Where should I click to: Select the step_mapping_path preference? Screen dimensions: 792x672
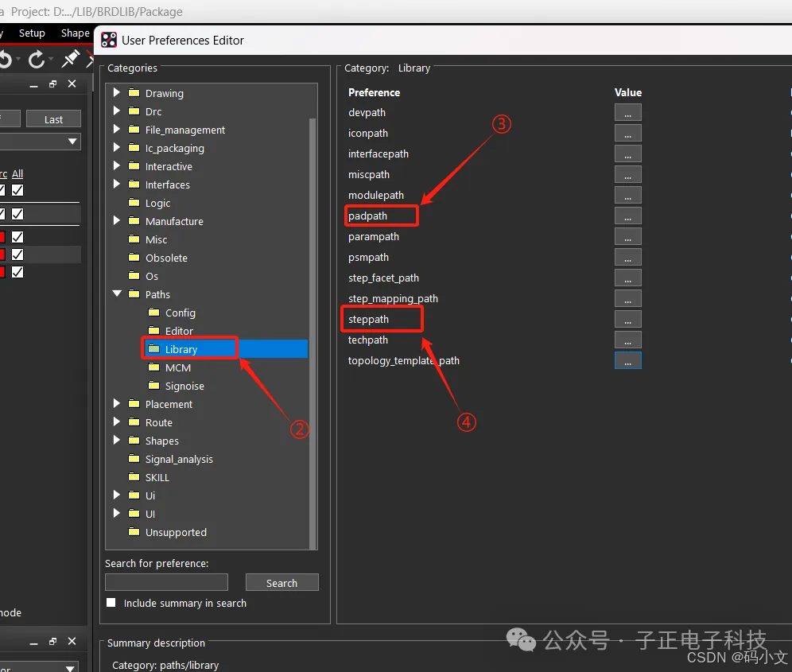(x=393, y=298)
